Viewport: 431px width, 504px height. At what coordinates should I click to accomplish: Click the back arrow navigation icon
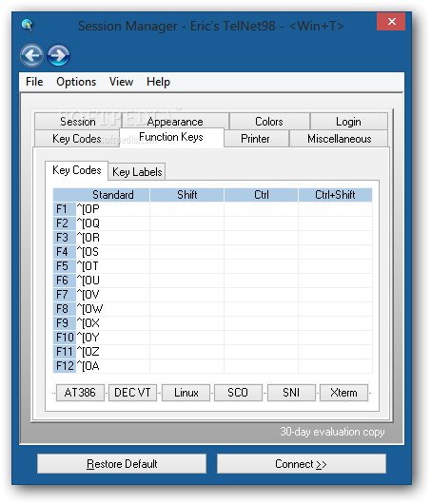pyautogui.click(x=31, y=55)
